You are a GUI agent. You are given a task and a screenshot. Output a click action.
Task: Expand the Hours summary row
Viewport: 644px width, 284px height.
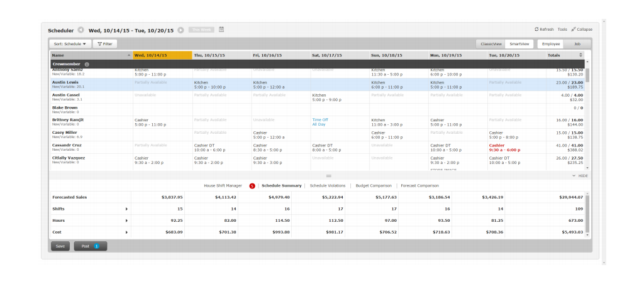pos(126,221)
